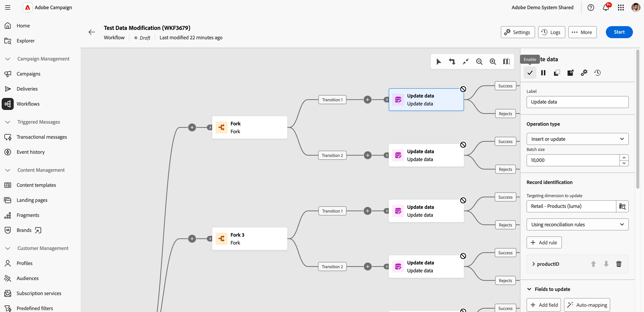Click the fit-to-screen collapse icon
The height and width of the screenshot is (312, 644).
pyautogui.click(x=466, y=61)
